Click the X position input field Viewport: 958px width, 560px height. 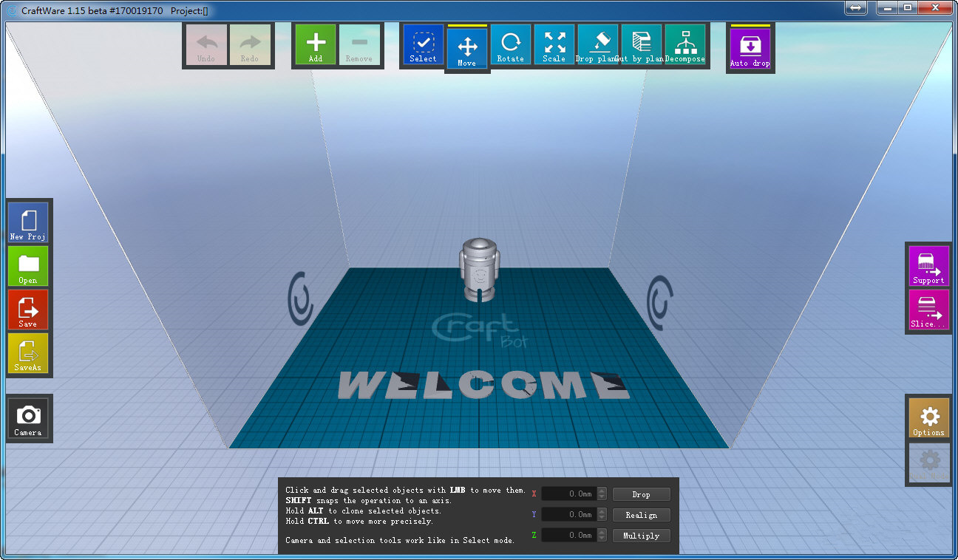pos(568,494)
